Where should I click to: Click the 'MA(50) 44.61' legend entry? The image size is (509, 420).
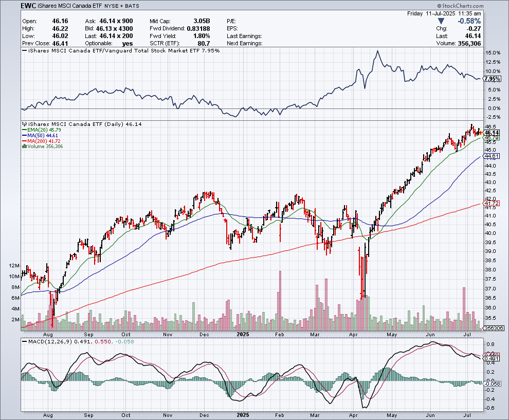click(x=43, y=135)
